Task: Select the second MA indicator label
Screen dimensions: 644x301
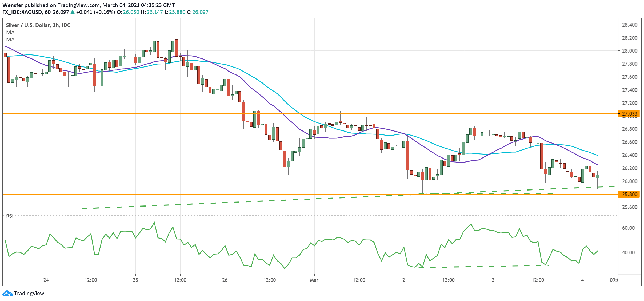Action: click(10, 39)
